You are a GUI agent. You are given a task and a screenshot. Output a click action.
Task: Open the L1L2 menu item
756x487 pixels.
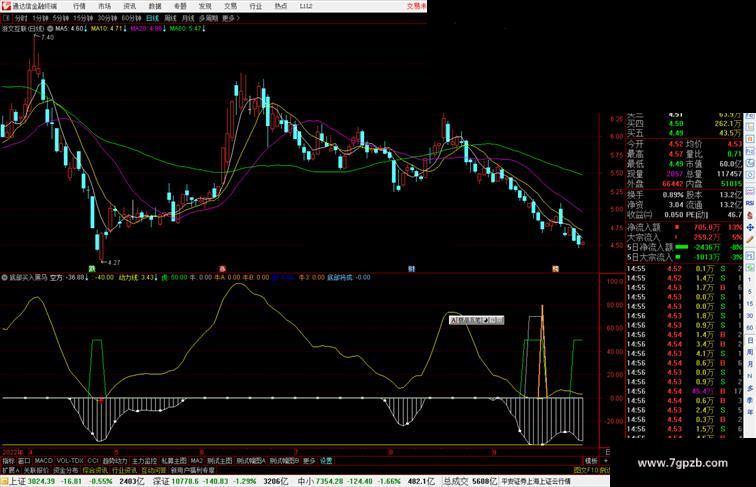click(306, 6)
